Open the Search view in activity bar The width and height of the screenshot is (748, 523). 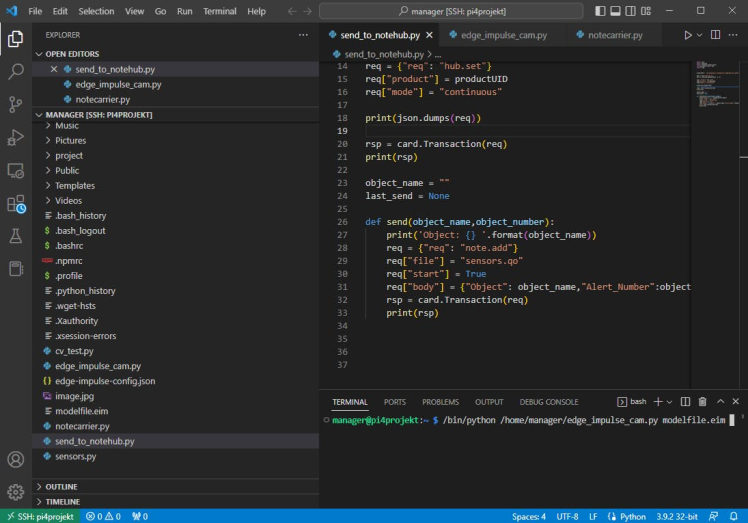pyautogui.click(x=16, y=72)
